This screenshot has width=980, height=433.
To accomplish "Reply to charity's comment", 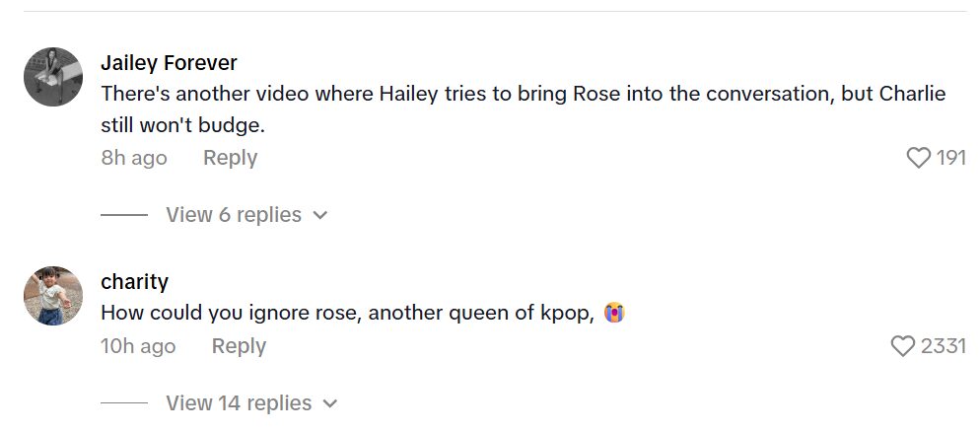I will coord(239,346).
